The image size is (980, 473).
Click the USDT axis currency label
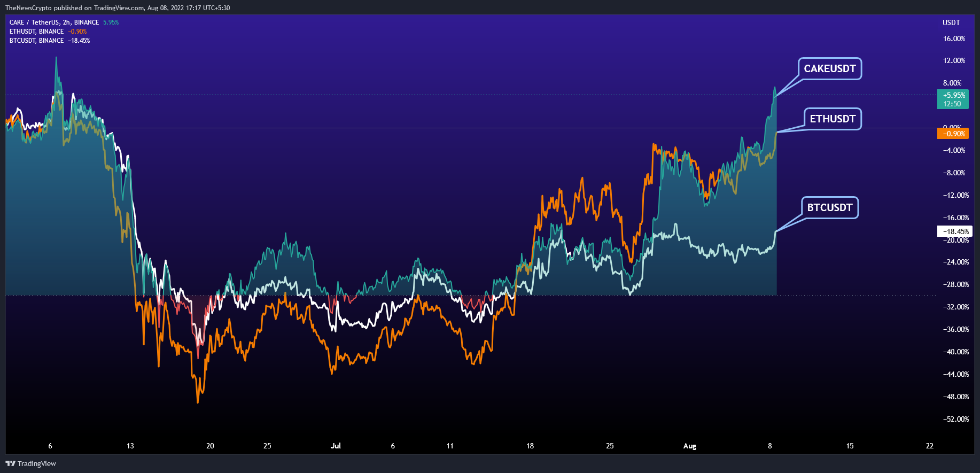(951, 22)
